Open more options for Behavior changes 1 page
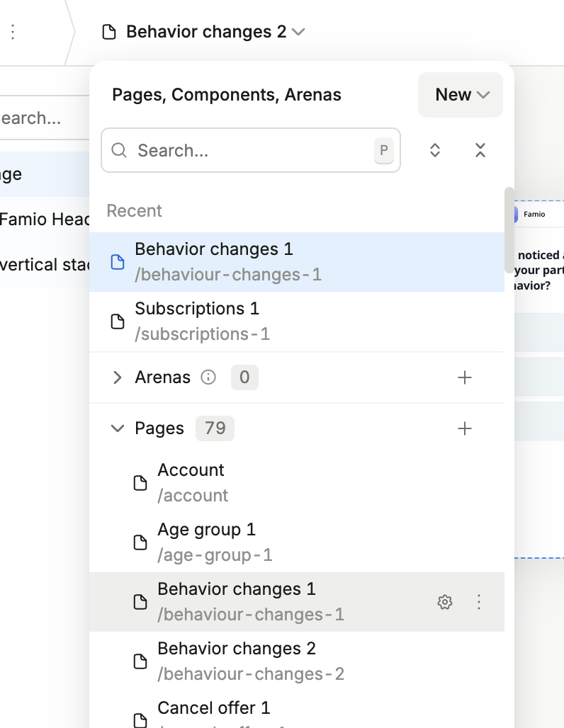 479,602
